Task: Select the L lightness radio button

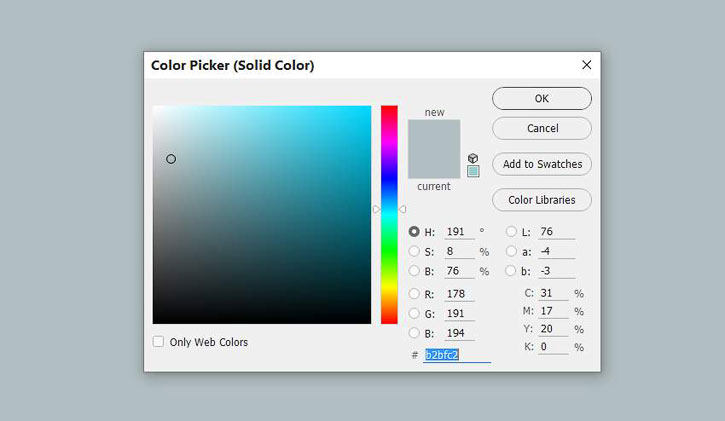Action: coord(511,231)
